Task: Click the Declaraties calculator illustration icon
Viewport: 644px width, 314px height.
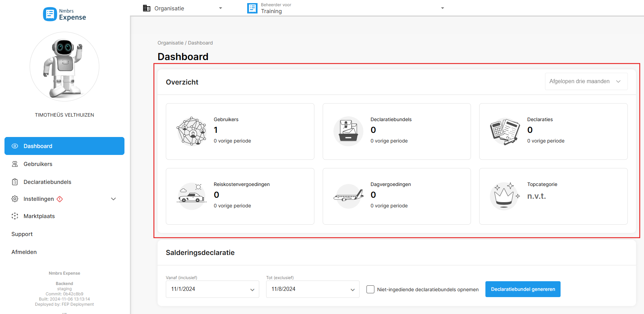Action: [505, 131]
